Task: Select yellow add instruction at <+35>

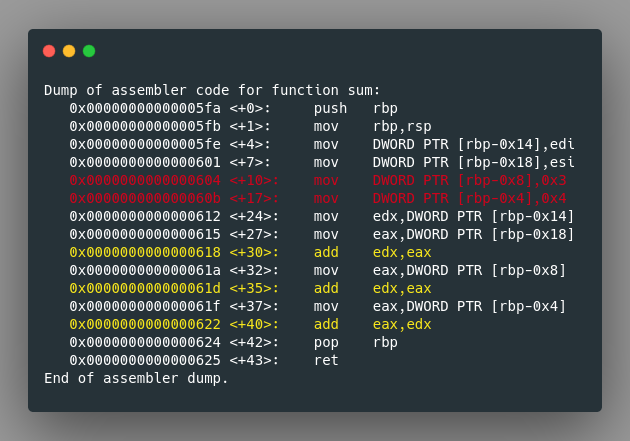Action: 250,288
